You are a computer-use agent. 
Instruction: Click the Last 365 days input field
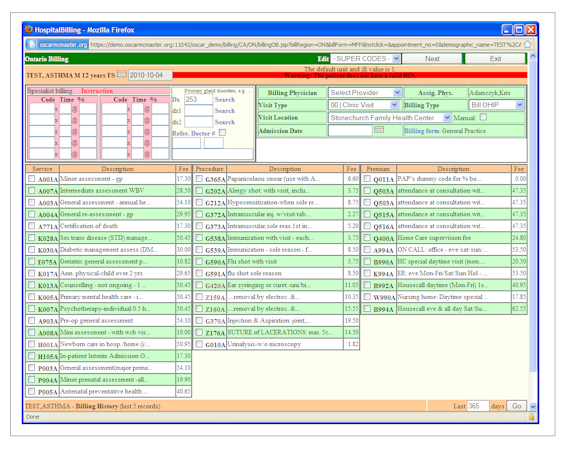pos(478,406)
